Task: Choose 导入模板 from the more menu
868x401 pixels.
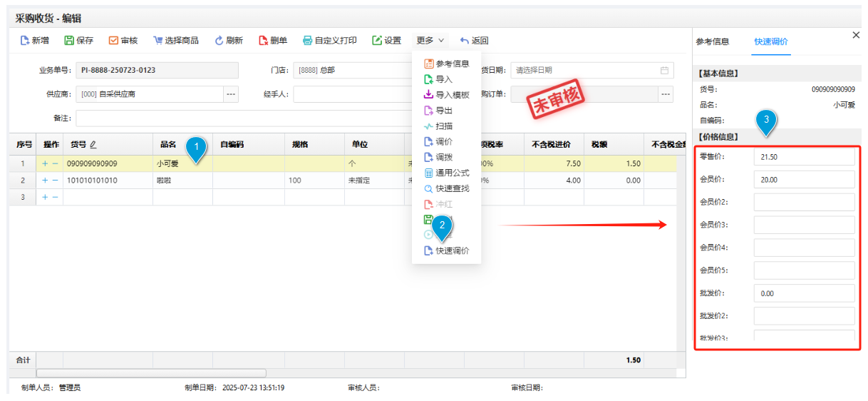Action: tap(446, 95)
